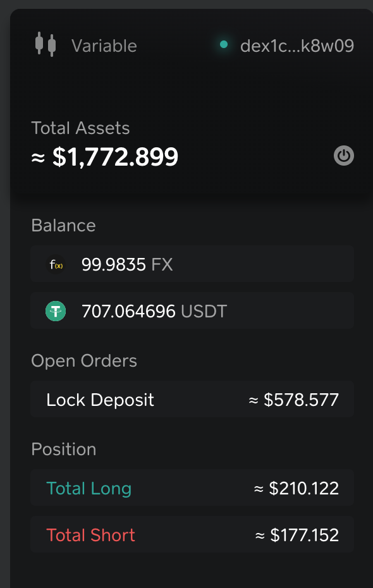Click the power disconnect icon
Image resolution: width=373 pixels, height=588 pixels.
(344, 156)
